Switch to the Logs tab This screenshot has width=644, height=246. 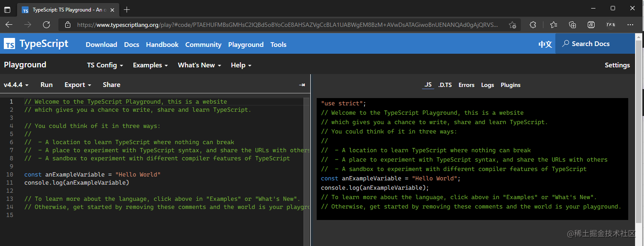click(487, 85)
